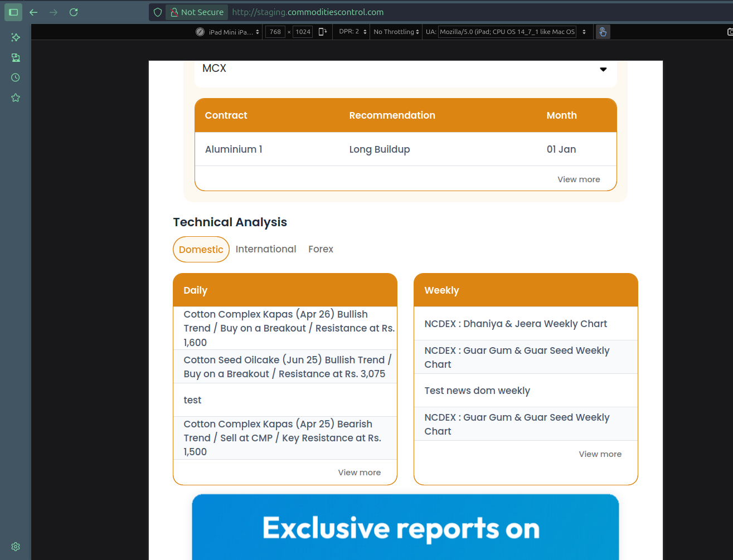Open NCDEX Dhaniya & Jeera Weekly Chart
733x560 pixels.
515,324
